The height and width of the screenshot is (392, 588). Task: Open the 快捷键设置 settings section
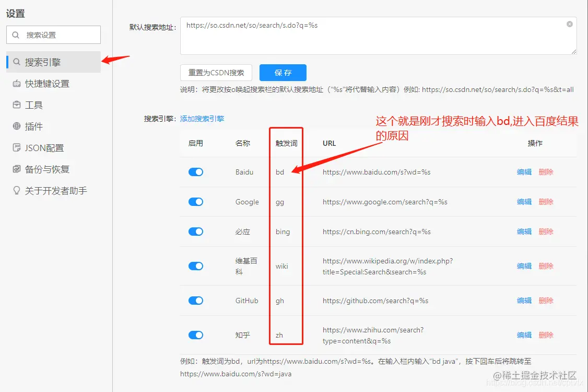click(x=54, y=83)
